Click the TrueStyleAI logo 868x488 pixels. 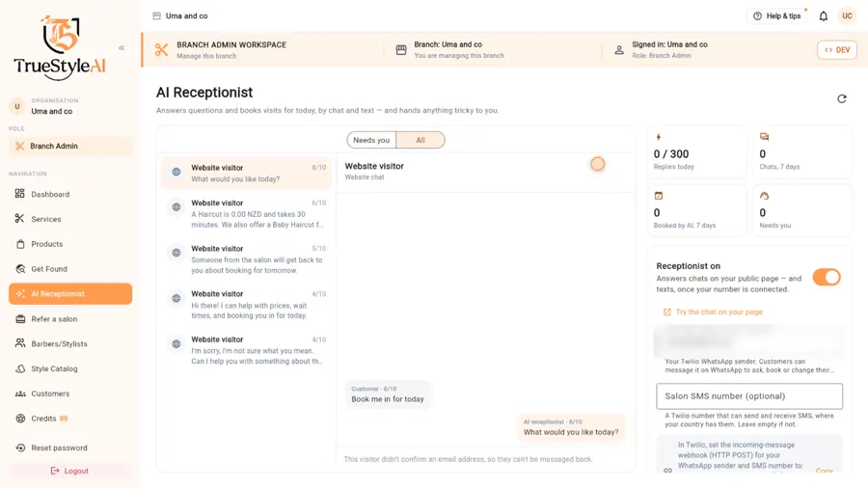[x=60, y=47]
